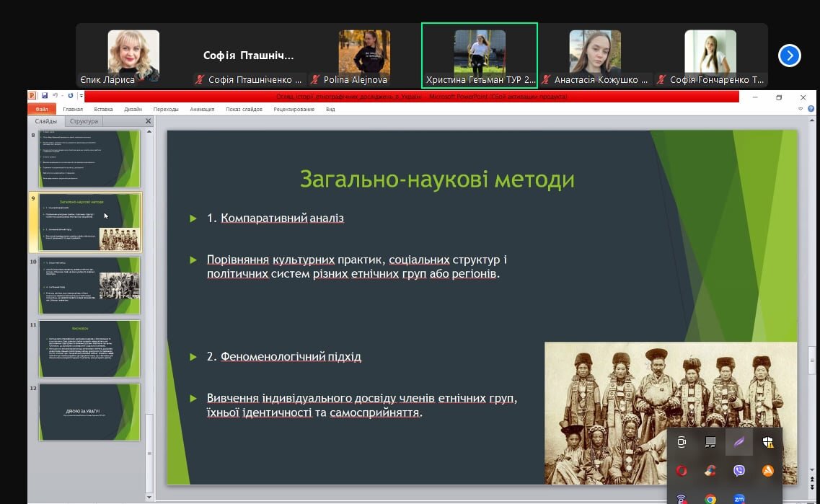Screen dimensions: 820x504
Task: Click the Undo arrow in quick access toolbar
Action: (x=55, y=96)
